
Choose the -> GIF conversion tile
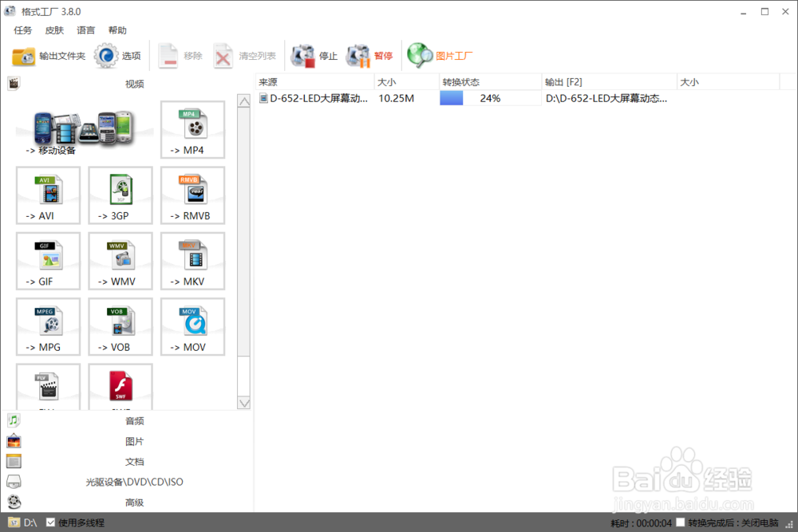(49, 261)
